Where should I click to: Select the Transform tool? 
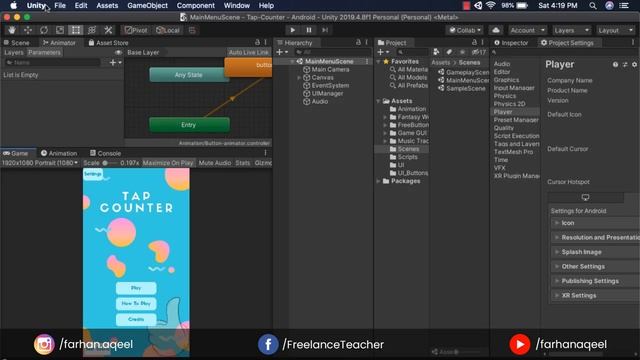coord(92,30)
